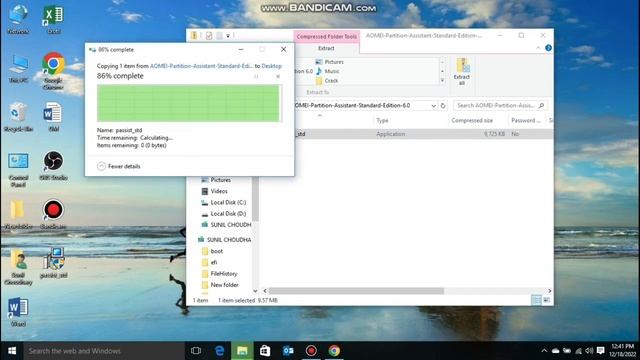
Task: Choose Pictures as extract destination
Action: point(329,62)
